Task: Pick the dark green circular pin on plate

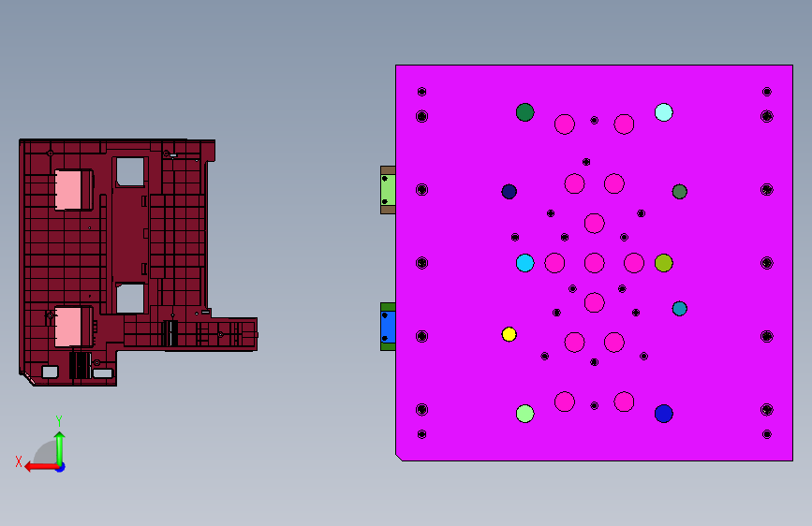Action: point(525,112)
